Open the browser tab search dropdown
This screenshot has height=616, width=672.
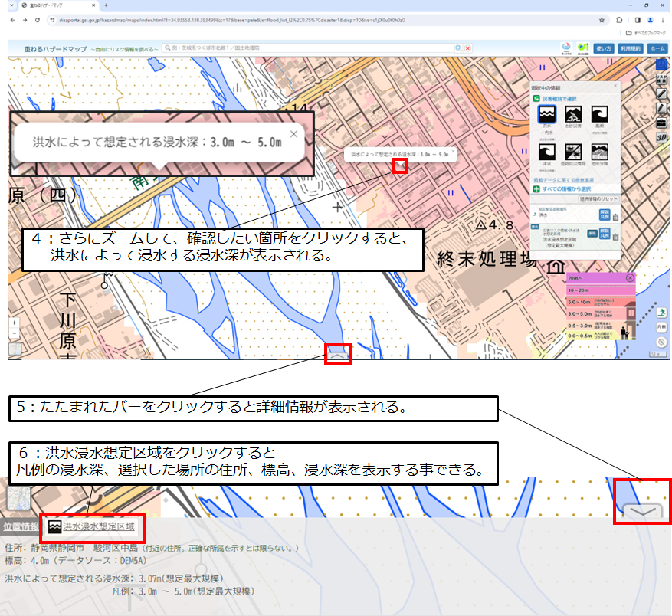point(12,5)
